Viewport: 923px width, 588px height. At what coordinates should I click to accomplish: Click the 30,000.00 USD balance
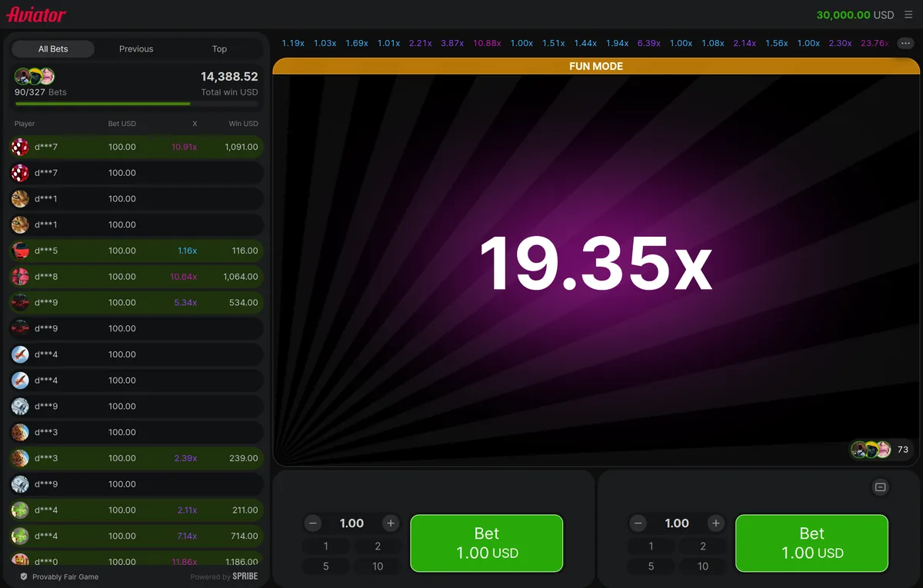(x=855, y=15)
